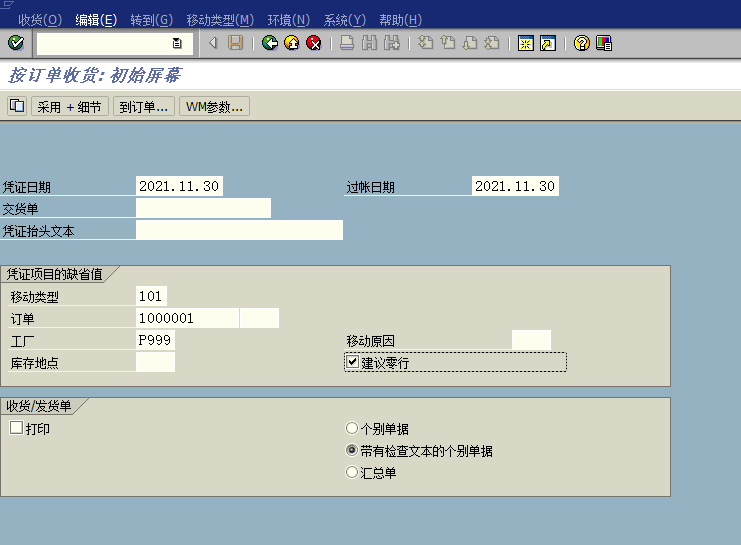
Task: Open the command field history dropdown
Action: pos(177,43)
